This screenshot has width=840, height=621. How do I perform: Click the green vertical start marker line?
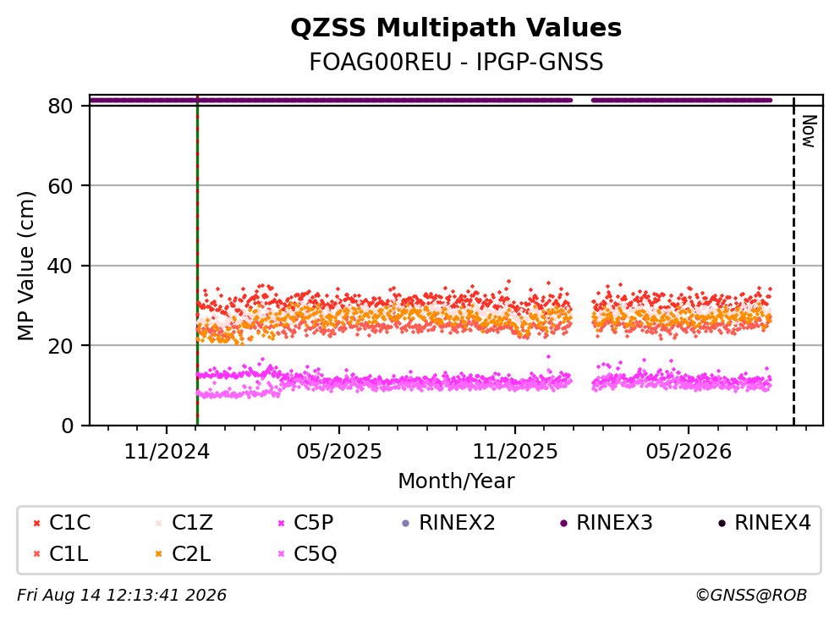(197, 260)
